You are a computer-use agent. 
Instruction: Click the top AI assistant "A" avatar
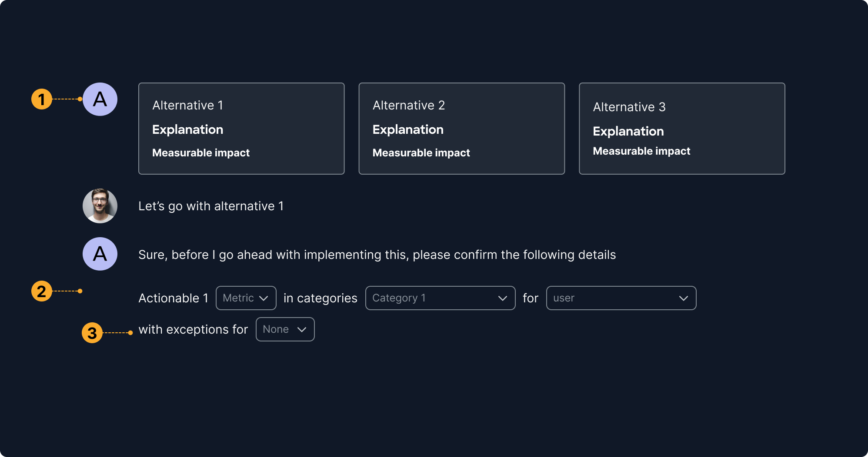(x=100, y=99)
